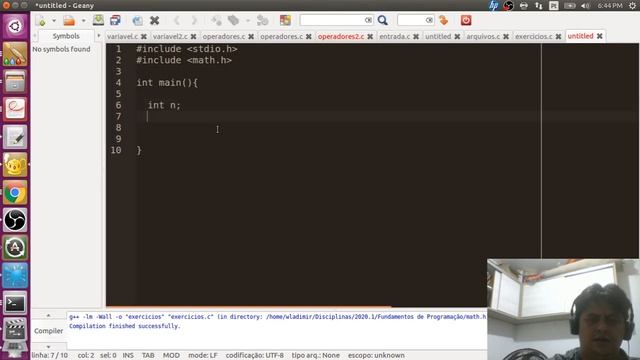Navigate back one location
The image size is (640, 360).
coord(176,20)
